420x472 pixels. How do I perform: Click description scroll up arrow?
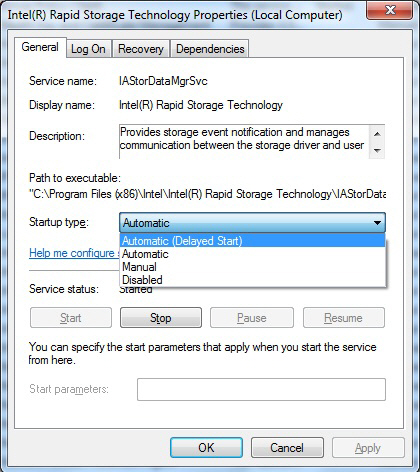[377, 134]
